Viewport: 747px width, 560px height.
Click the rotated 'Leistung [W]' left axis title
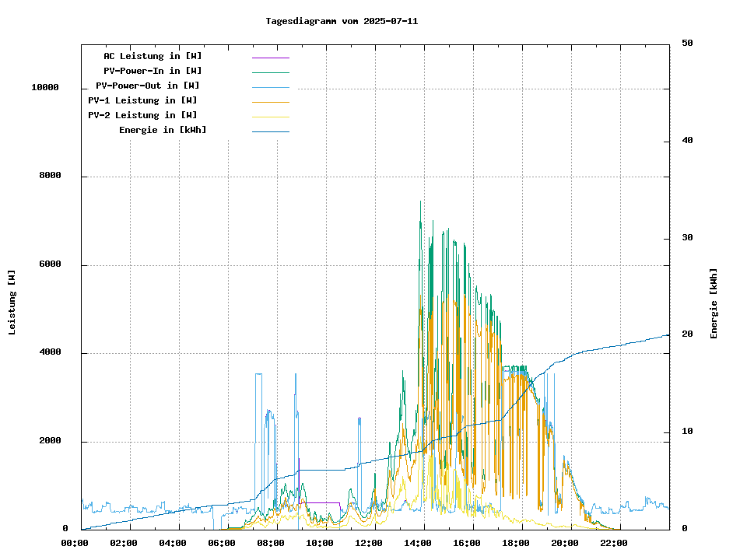12,302
